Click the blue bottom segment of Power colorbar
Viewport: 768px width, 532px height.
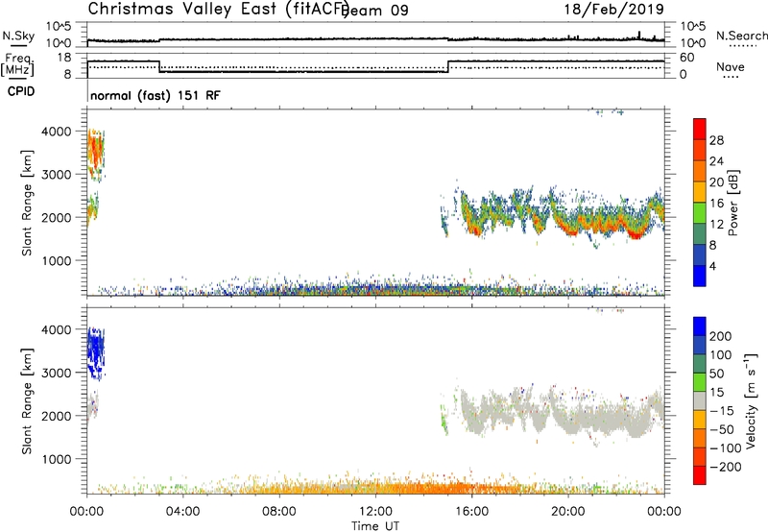tap(700, 276)
